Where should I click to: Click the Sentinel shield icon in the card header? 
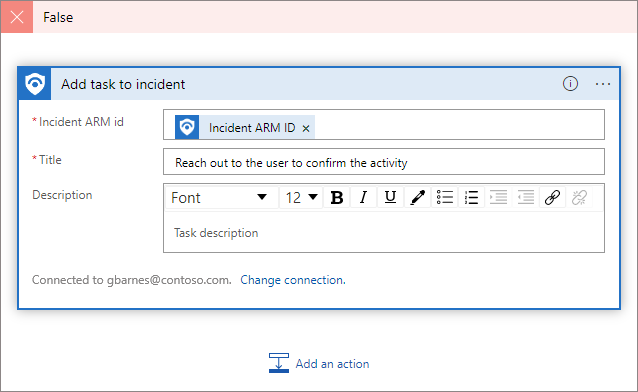(x=35, y=84)
